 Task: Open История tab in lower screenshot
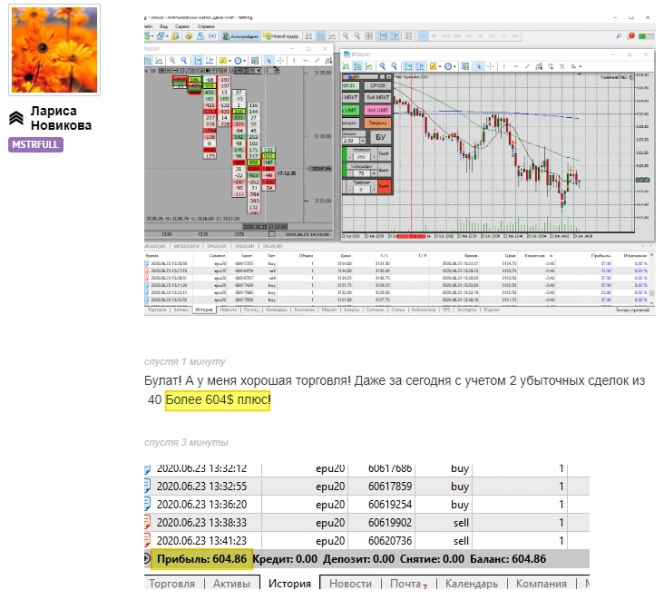coord(290,583)
